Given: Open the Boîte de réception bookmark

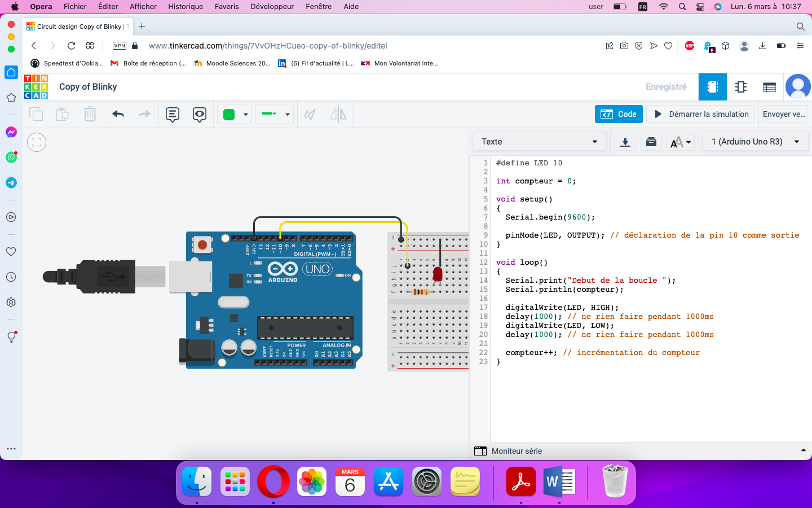Looking at the screenshot, I should 148,63.
